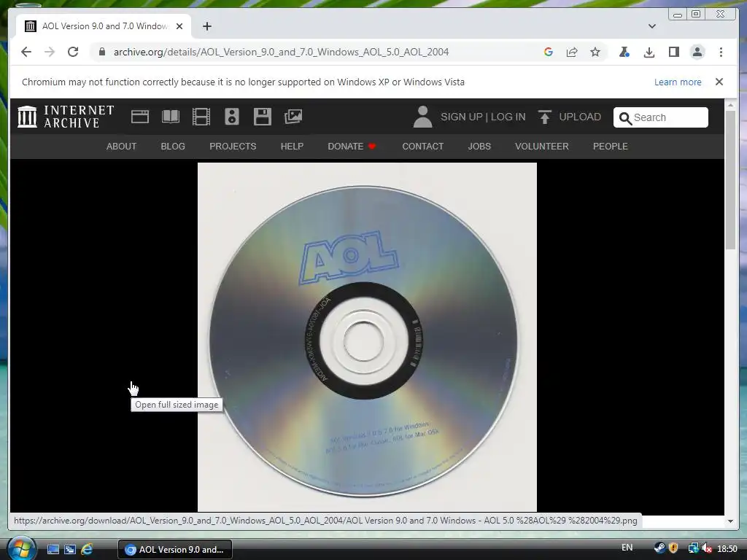Click the upload arrow icon

pos(544,117)
